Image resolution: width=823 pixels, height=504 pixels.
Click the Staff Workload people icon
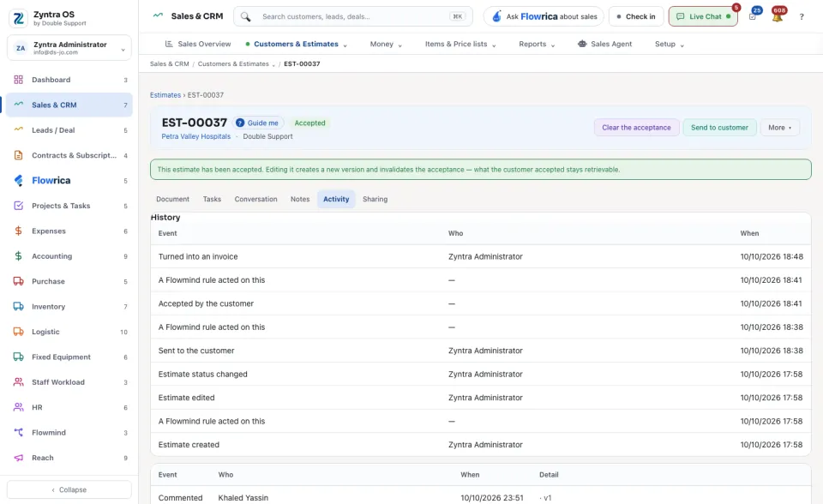(18, 382)
